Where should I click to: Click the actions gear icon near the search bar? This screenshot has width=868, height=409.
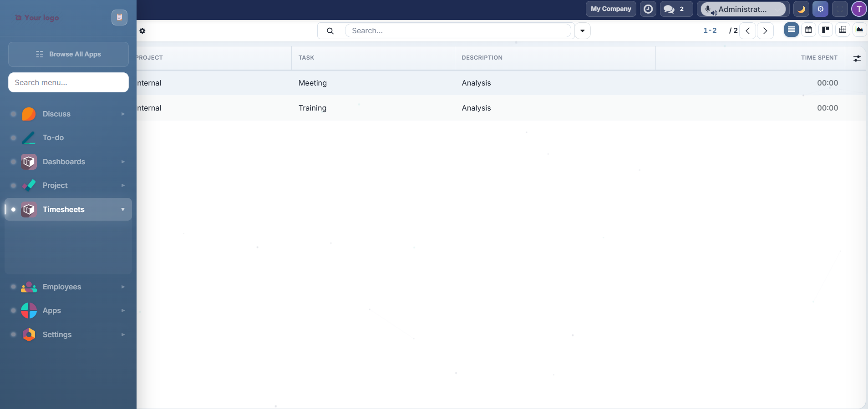coord(142,31)
